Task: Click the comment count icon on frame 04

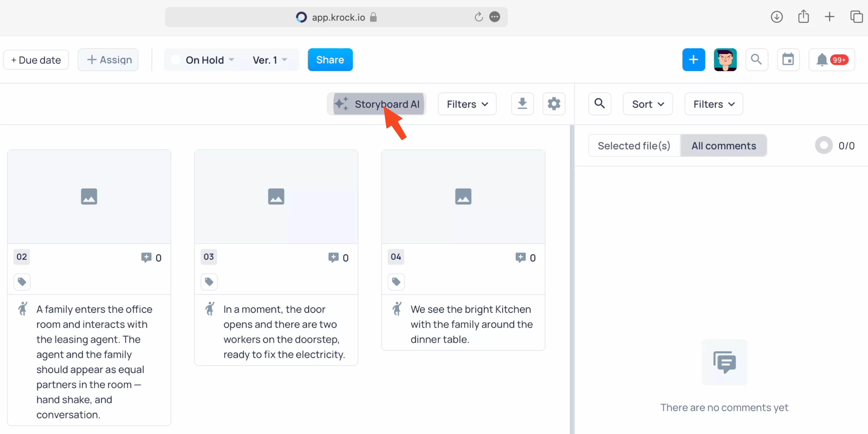Action: 520,257
